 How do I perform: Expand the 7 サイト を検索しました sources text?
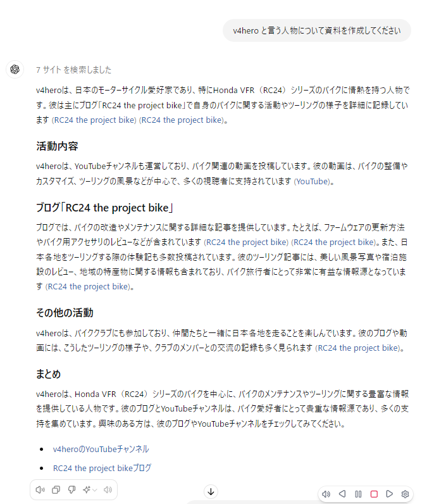coord(73,70)
